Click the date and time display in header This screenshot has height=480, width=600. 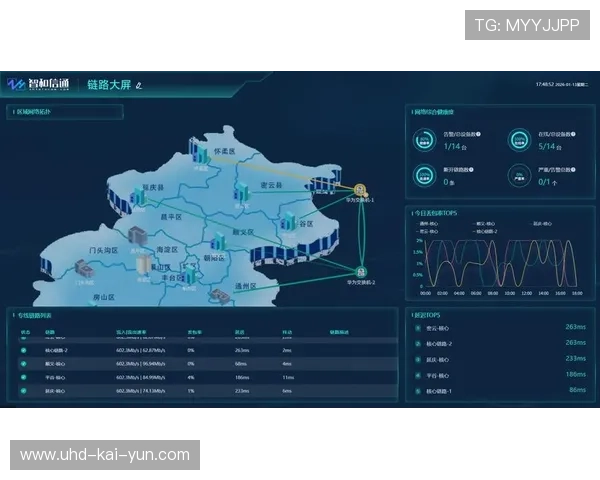click(562, 84)
